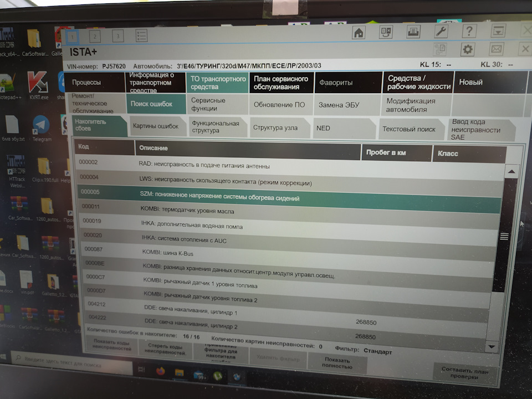
Task: Open Сервисные функции submenu
Action: (x=217, y=104)
